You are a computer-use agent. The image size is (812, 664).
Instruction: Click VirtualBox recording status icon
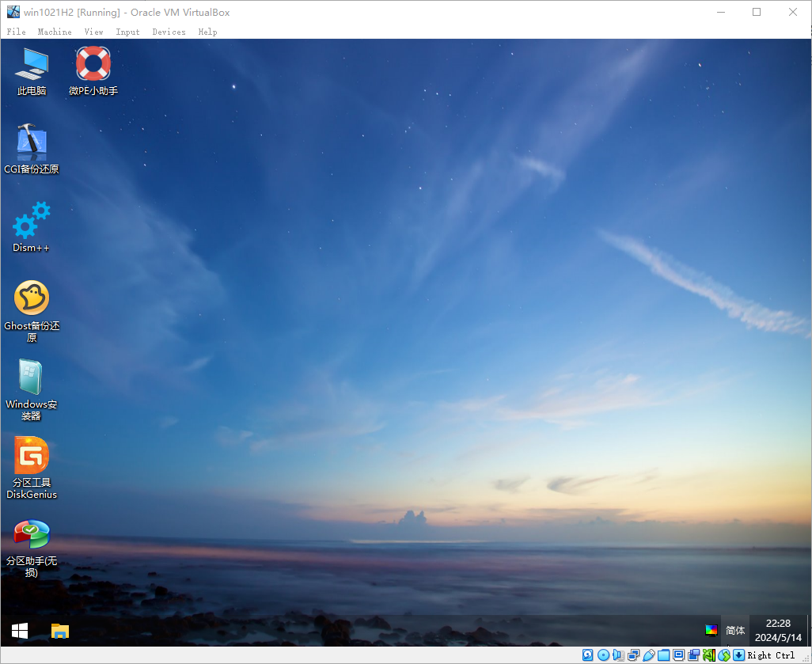(x=694, y=655)
